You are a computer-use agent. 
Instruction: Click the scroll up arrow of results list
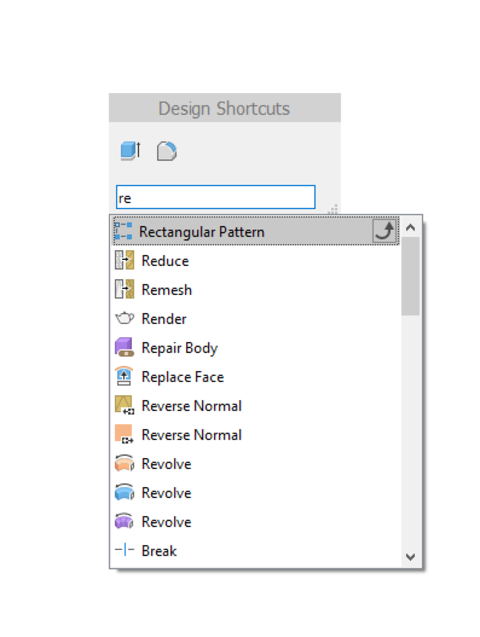pos(411,228)
